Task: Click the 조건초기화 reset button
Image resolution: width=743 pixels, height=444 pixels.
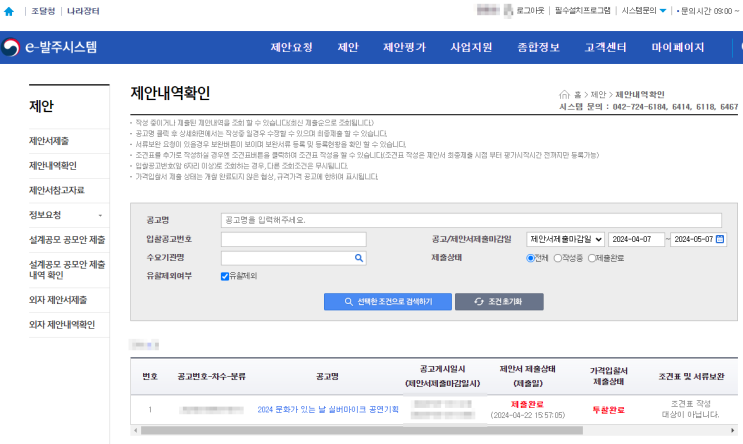Action: point(499,301)
